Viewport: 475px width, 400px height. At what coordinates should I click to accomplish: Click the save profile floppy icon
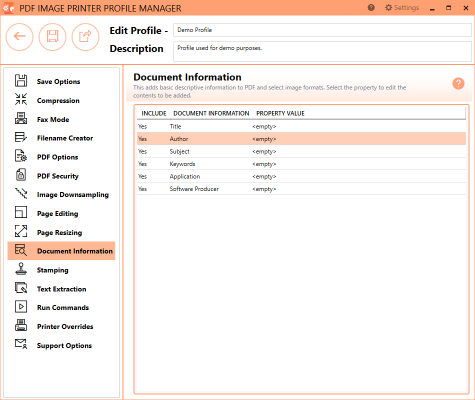[52, 36]
